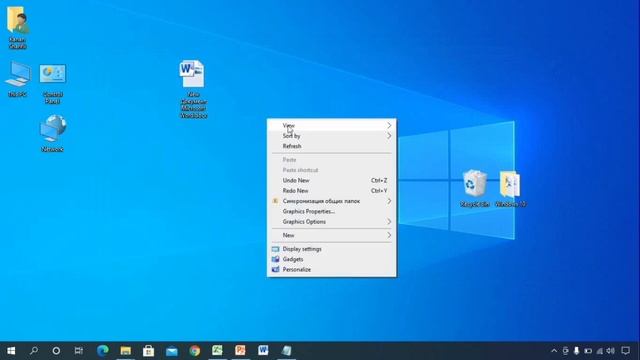Open volume control tray icon

click(x=611, y=351)
